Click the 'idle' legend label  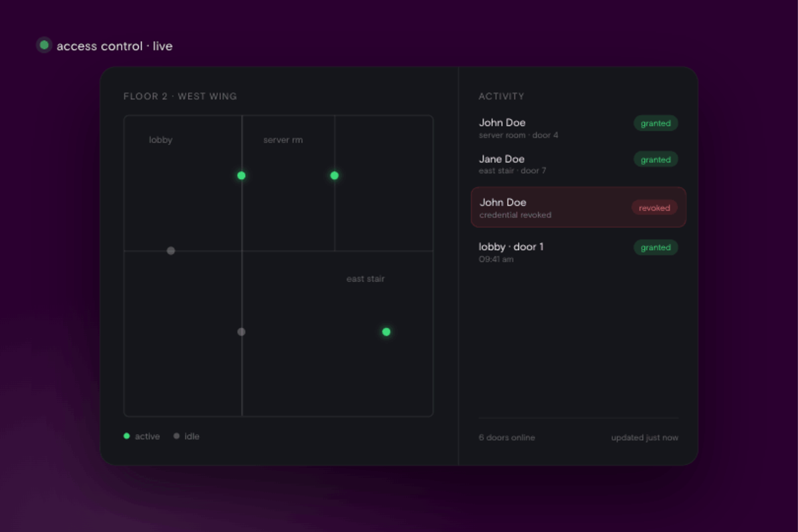pyautogui.click(x=192, y=436)
